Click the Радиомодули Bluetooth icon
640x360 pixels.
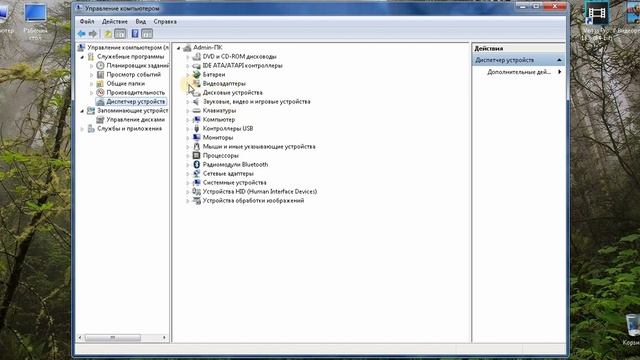[x=196, y=164]
